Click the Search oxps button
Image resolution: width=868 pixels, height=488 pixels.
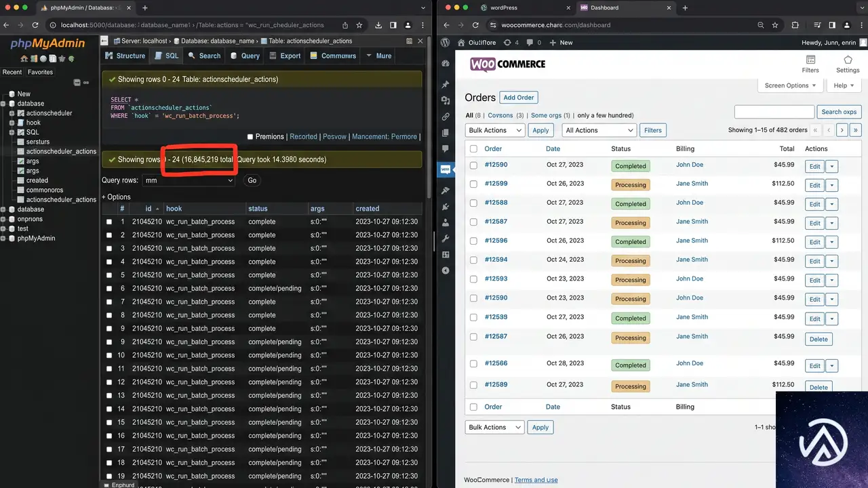tap(839, 112)
